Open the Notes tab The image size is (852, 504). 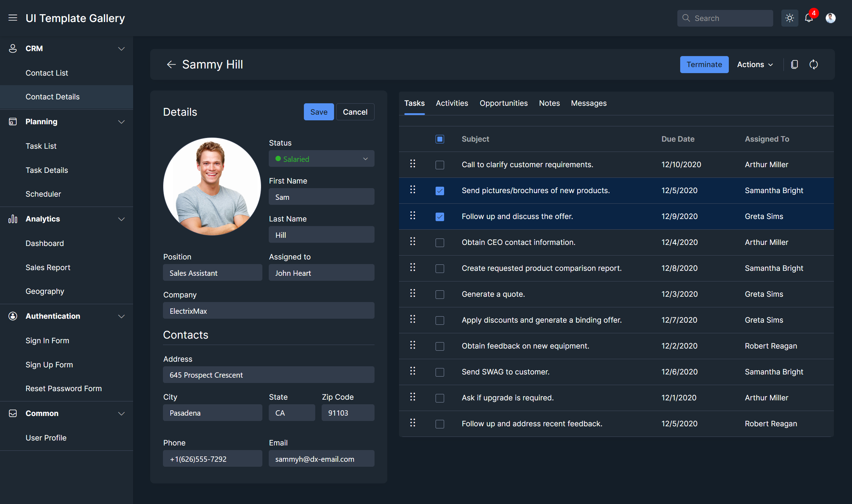point(549,103)
